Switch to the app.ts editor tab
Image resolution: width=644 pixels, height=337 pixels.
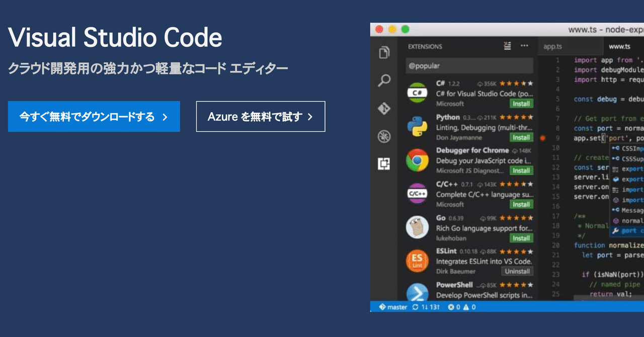click(553, 46)
